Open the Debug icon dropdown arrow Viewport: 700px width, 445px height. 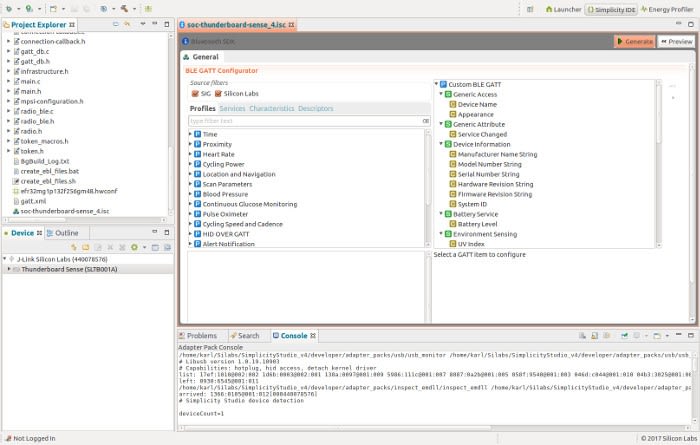(x=18, y=9)
